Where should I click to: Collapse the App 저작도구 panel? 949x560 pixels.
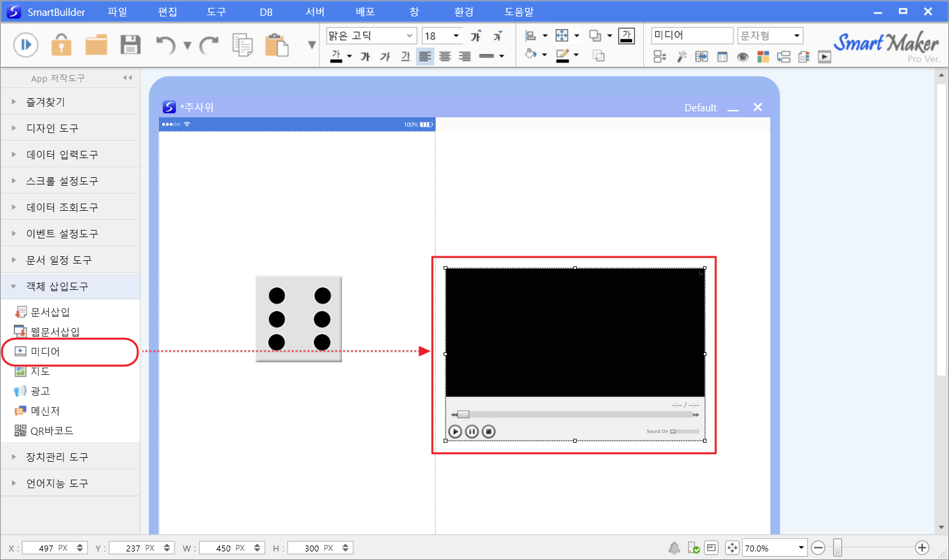point(127,78)
